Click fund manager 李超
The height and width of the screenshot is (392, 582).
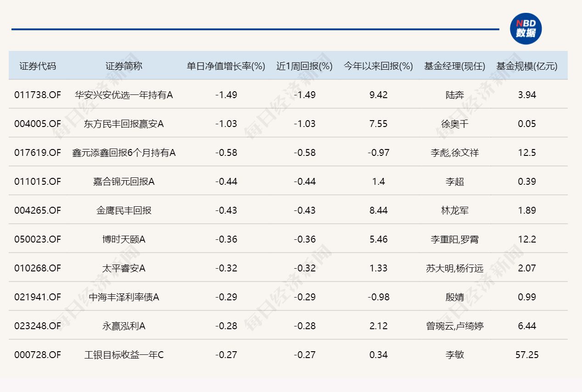click(x=454, y=182)
